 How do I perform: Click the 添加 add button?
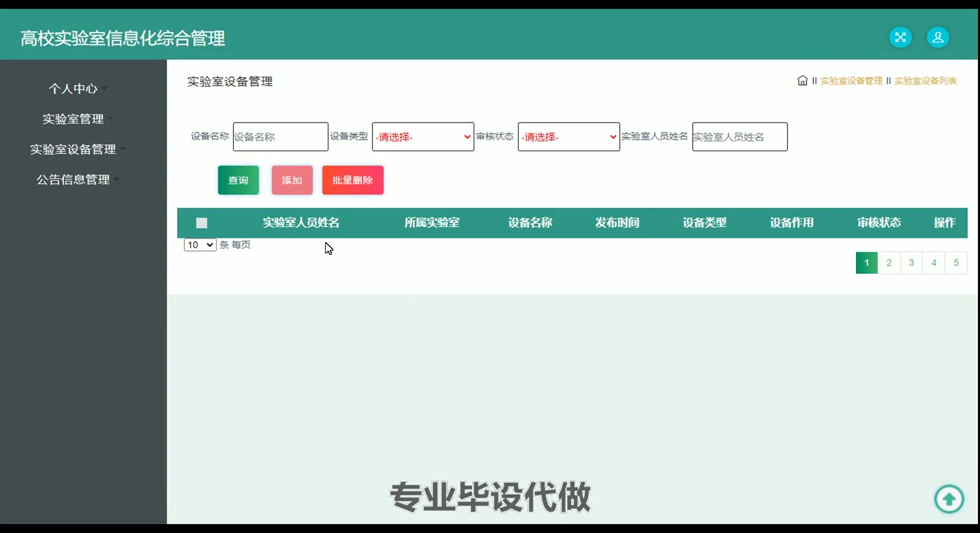[x=292, y=181]
